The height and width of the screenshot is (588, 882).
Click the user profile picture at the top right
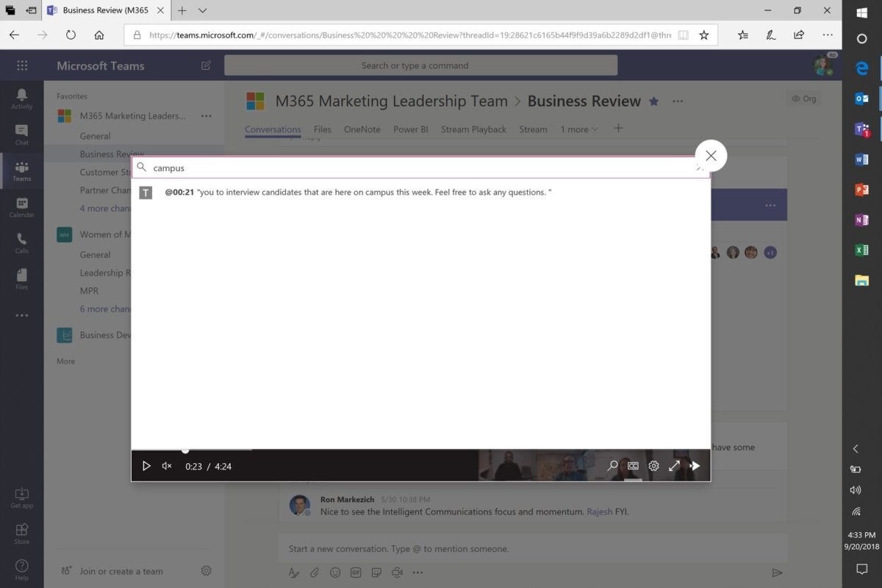(822, 65)
